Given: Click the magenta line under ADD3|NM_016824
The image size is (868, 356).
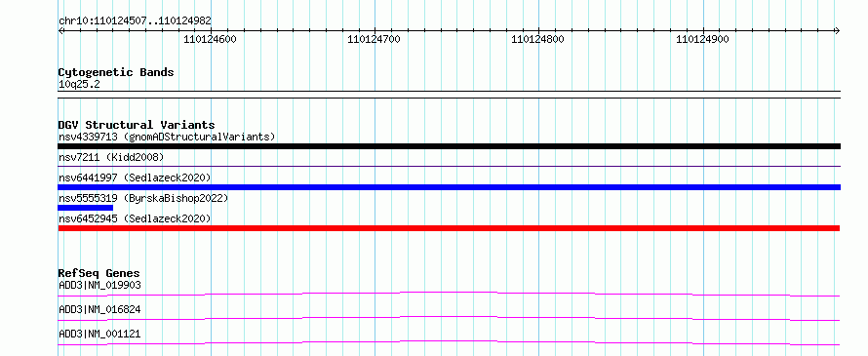Looking at the screenshot, I should 449,318.
